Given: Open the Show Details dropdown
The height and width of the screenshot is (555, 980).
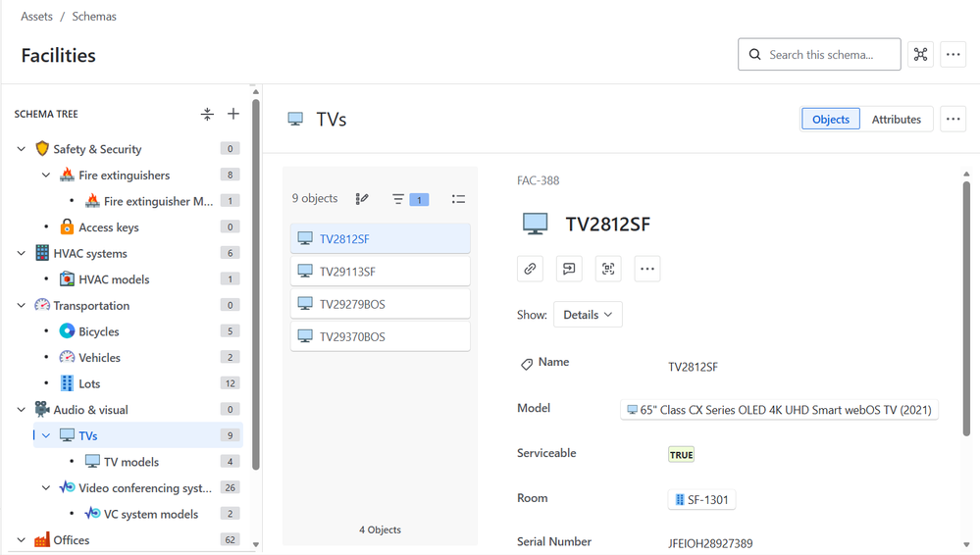Looking at the screenshot, I should (588, 315).
